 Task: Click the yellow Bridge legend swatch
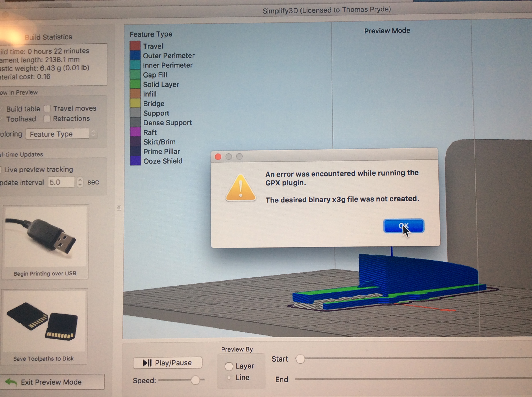135,103
